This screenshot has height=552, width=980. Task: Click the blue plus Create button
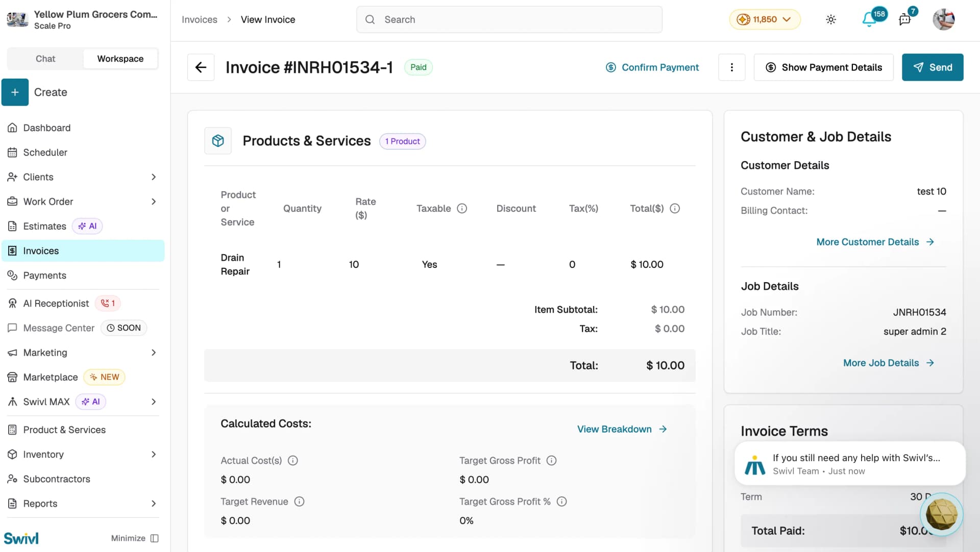(15, 92)
